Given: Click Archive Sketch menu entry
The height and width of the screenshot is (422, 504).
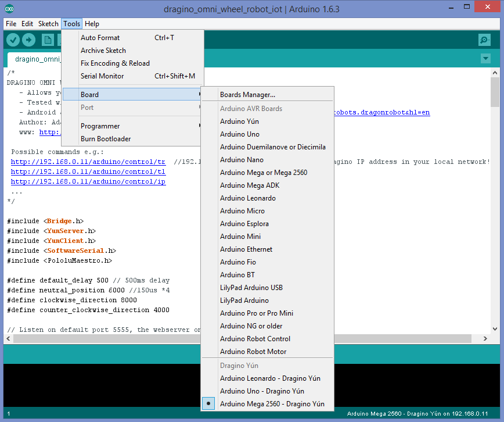Looking at the screenshot, I should (x=103, y=50).
